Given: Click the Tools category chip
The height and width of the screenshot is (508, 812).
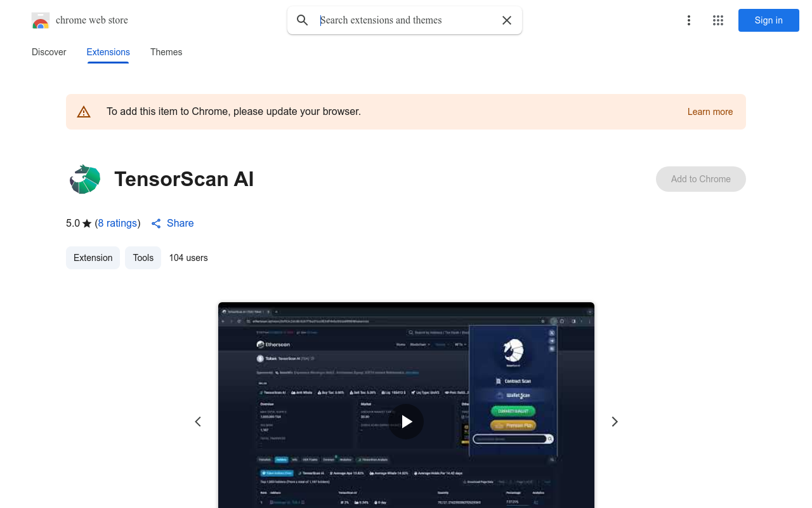Looking at the screenshot, I should [x=143, y=258].
